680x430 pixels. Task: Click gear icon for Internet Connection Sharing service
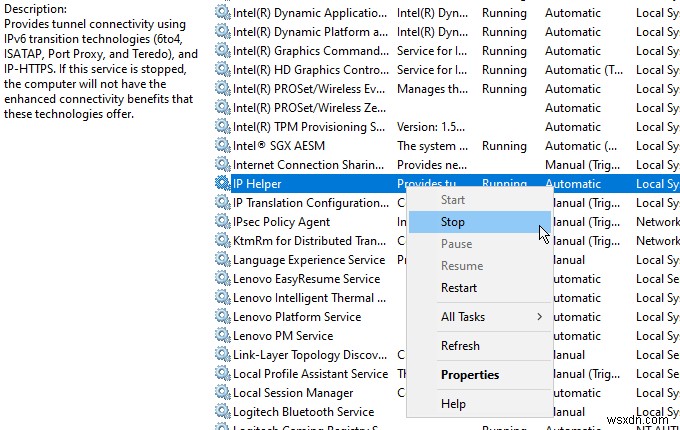pos(222,165)
